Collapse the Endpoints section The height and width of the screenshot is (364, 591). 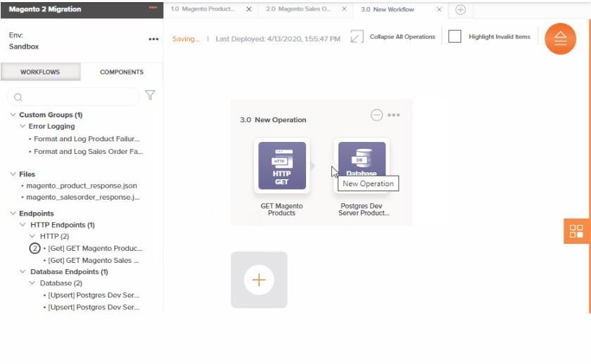(x=13, y=213)
